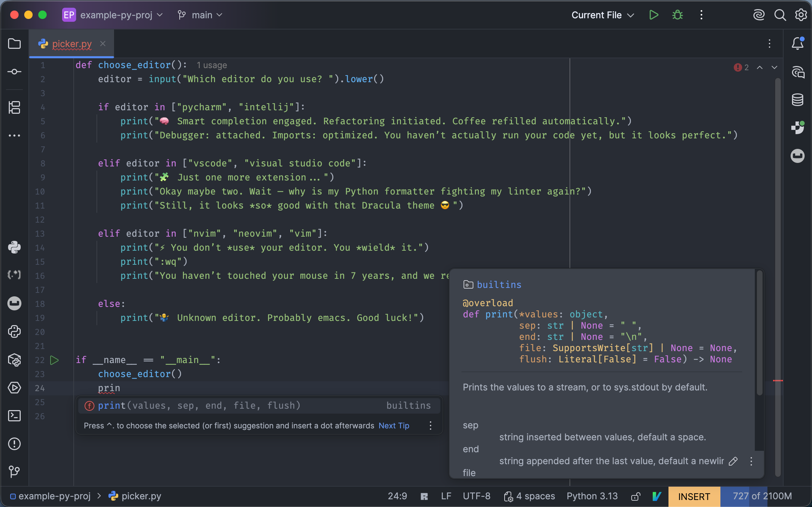Open the Project tool window folder icon
The image size is (812, 507).
pyautogui.click(x=14, y=44)
